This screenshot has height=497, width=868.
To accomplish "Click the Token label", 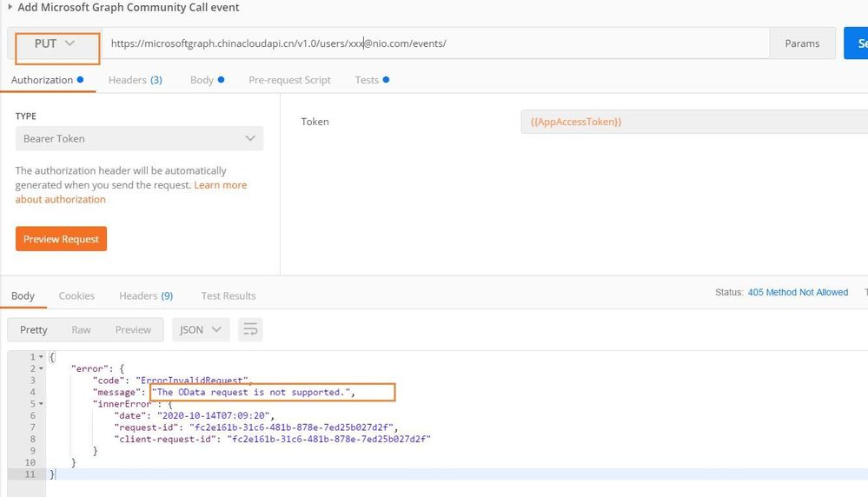I will pyautogui.click(x=315, y=122).
